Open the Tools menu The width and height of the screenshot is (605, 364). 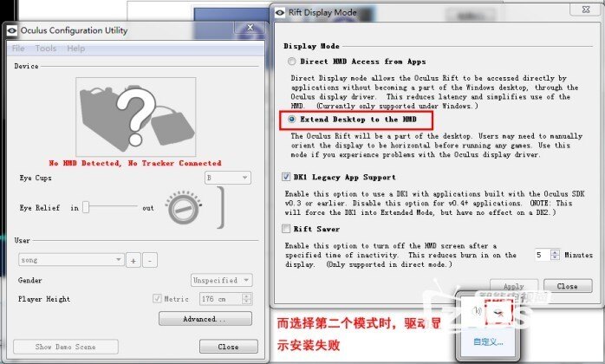(x=46, y=49)
